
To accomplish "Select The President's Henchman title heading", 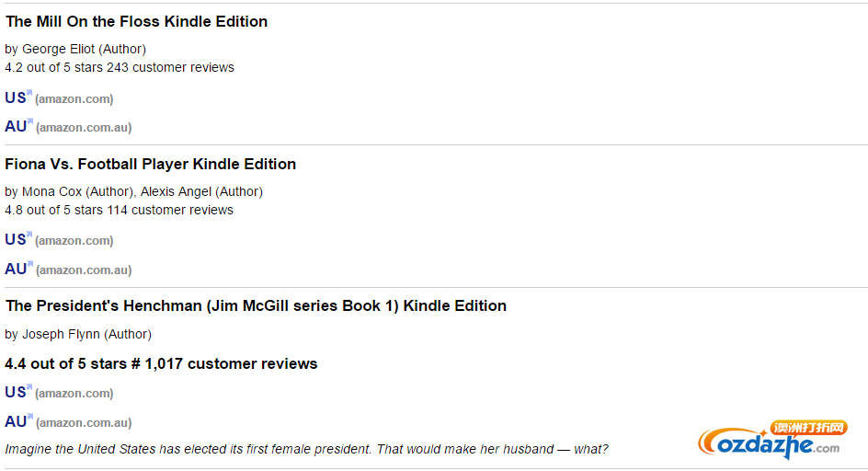I will [256, 305].
